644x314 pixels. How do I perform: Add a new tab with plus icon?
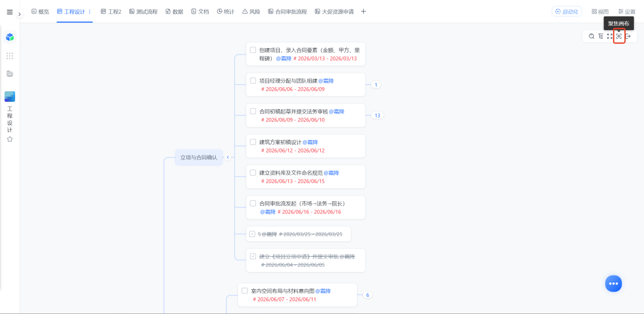pyautogui.click(x=363, y=12)
